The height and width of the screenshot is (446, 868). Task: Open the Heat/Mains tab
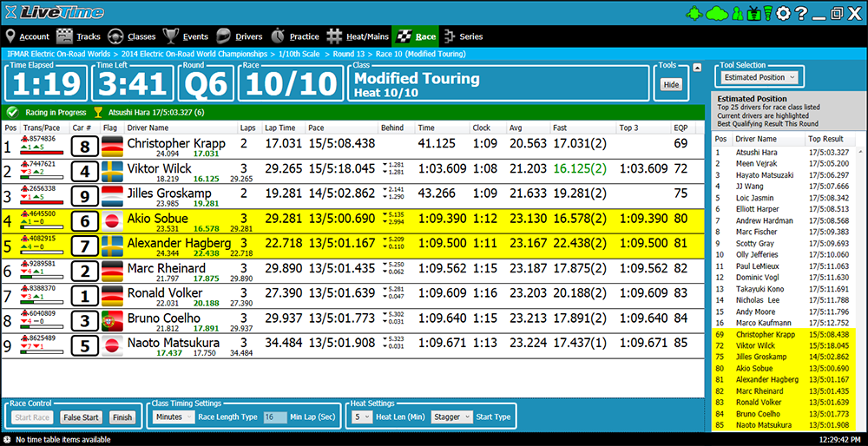pyautogui.click(x=358, y=36)
